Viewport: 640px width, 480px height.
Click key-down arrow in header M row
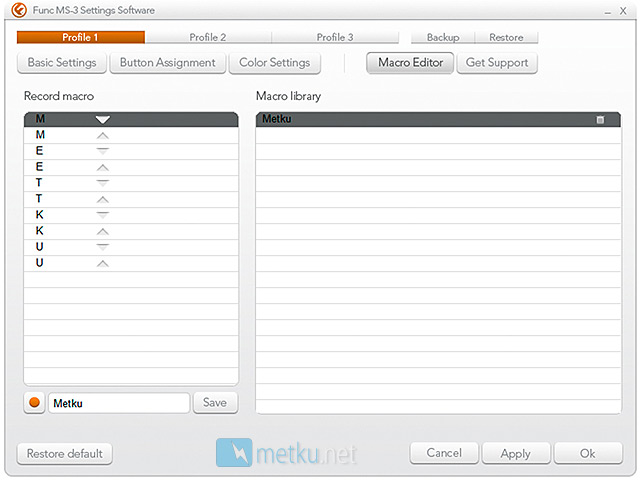pos(102,119)
